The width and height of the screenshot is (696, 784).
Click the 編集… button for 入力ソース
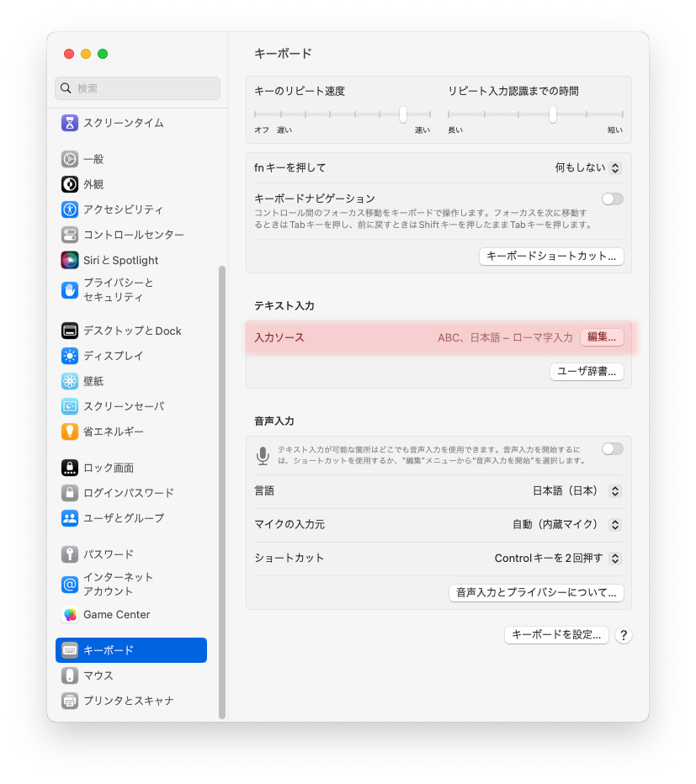[602, 337]
